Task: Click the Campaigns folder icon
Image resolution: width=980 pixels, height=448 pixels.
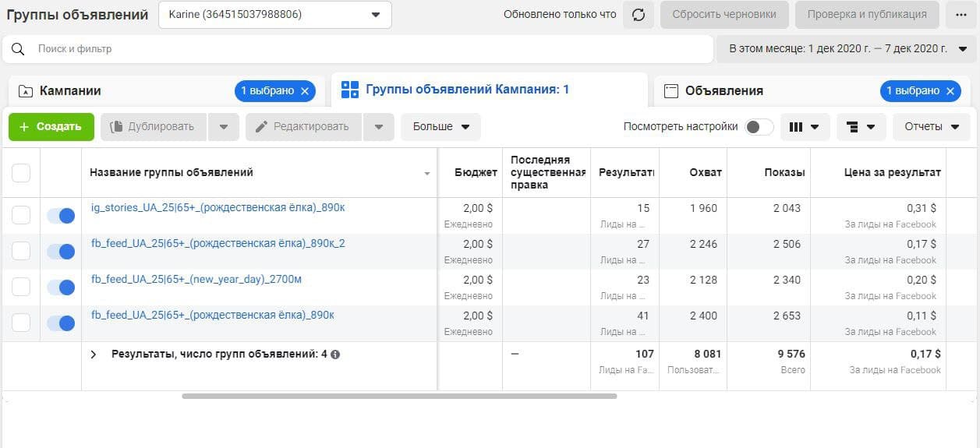Action: 26,90
